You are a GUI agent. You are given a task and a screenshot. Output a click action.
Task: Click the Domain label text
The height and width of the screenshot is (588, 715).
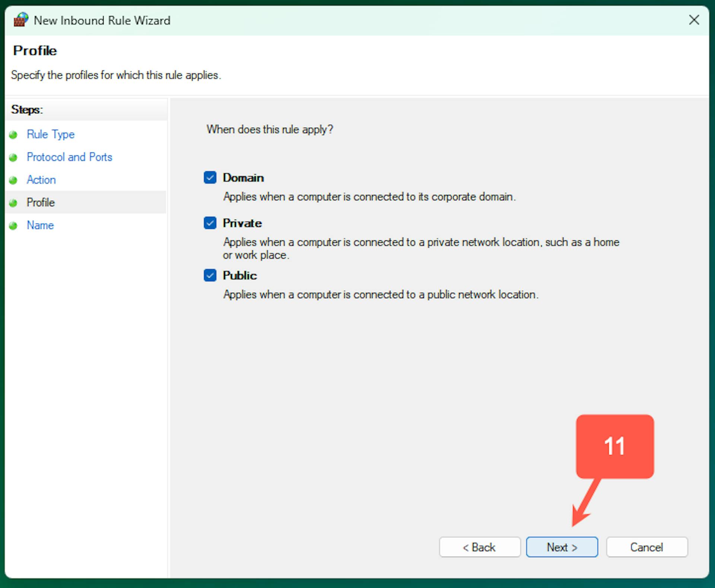click(243, 178)
